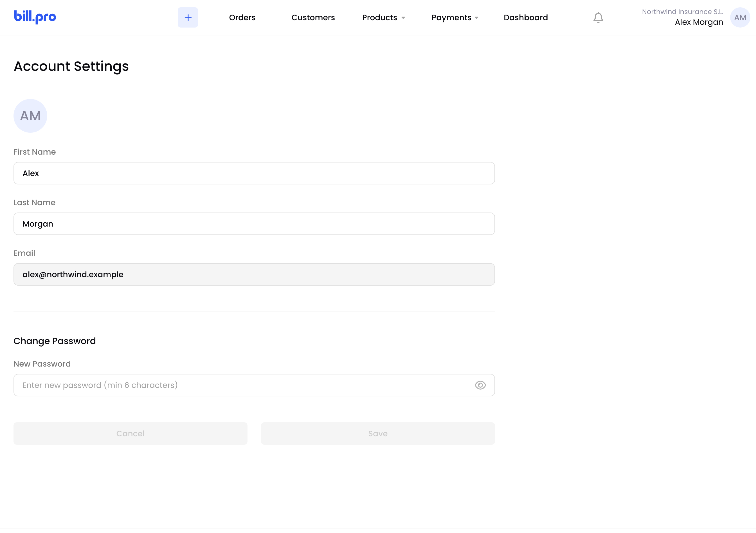Image resolution: width=756 pixels, height=533 pixels.
Task: Open the AM avatar in the header
Action: pos(740,17)
